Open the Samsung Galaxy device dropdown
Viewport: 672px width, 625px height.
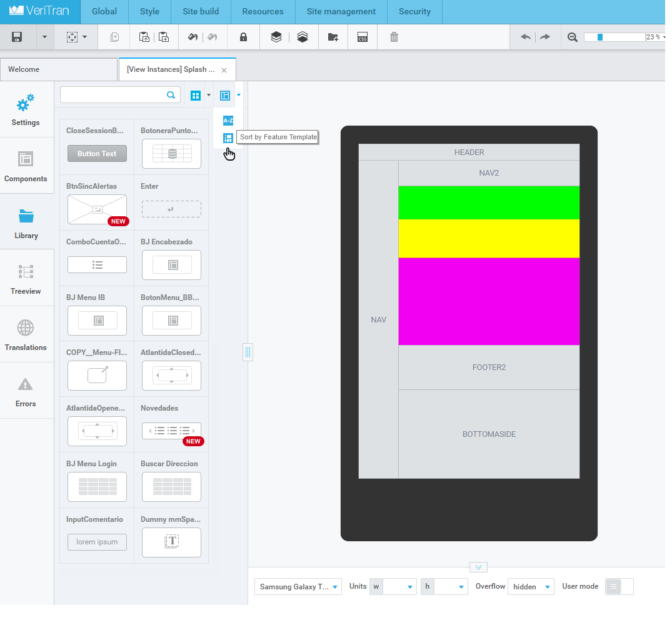click(298, 586)
